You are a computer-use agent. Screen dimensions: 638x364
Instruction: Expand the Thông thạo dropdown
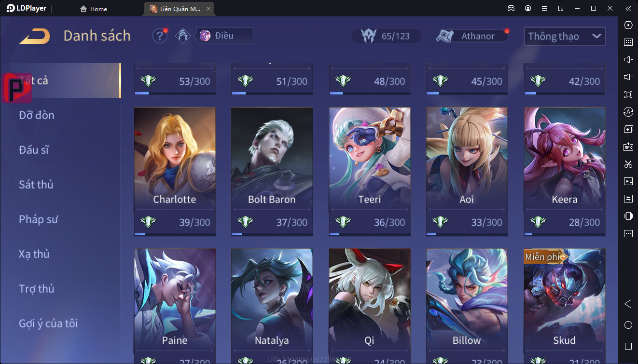(x=565, y=36)
